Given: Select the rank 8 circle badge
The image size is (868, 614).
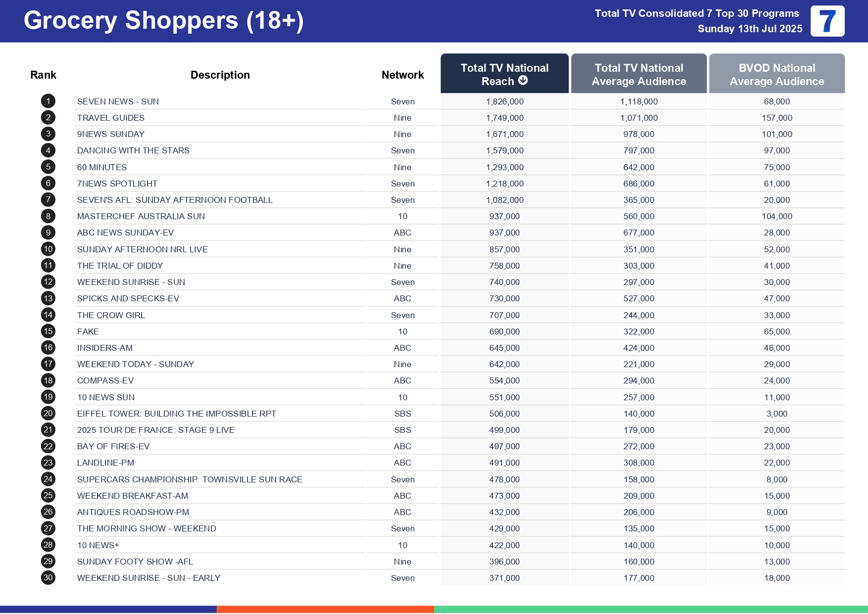Looking at the screenshot, I should coord(48,216).
